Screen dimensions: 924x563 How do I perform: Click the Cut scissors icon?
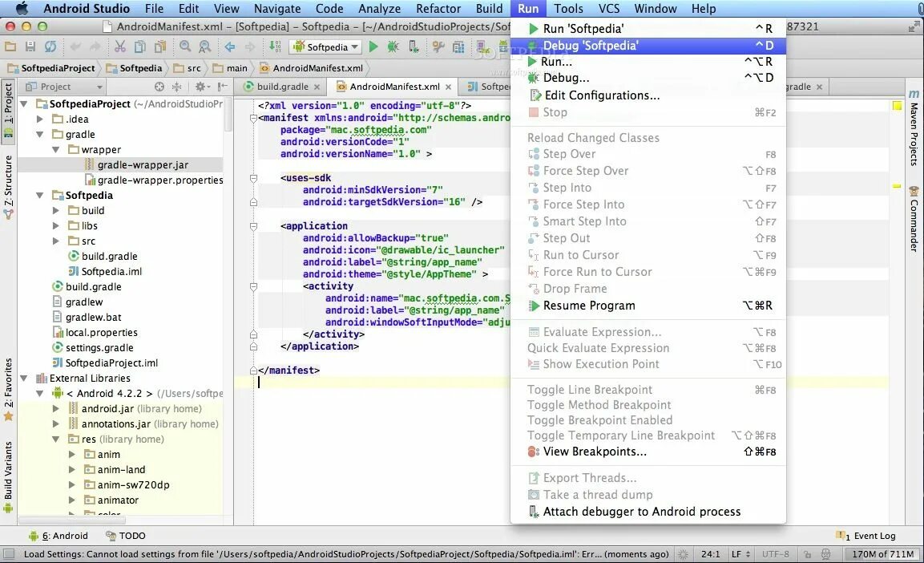[x=120, y=47]
